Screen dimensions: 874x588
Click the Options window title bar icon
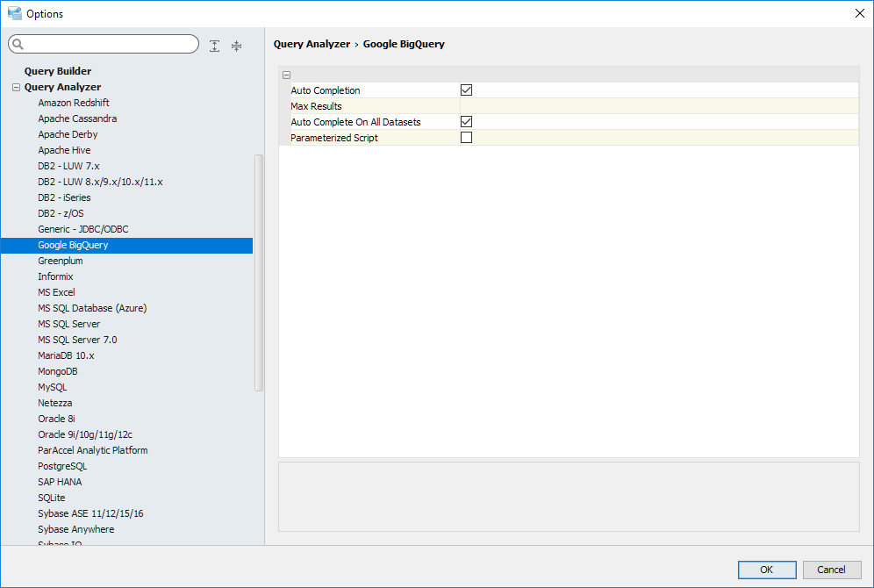14,13
